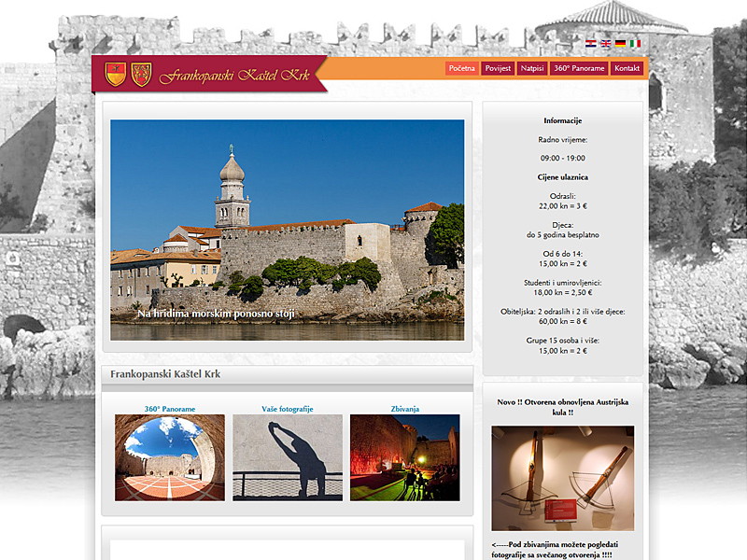Choose the German flag language icon
The image size is (747, 560).
click(620, 43)
